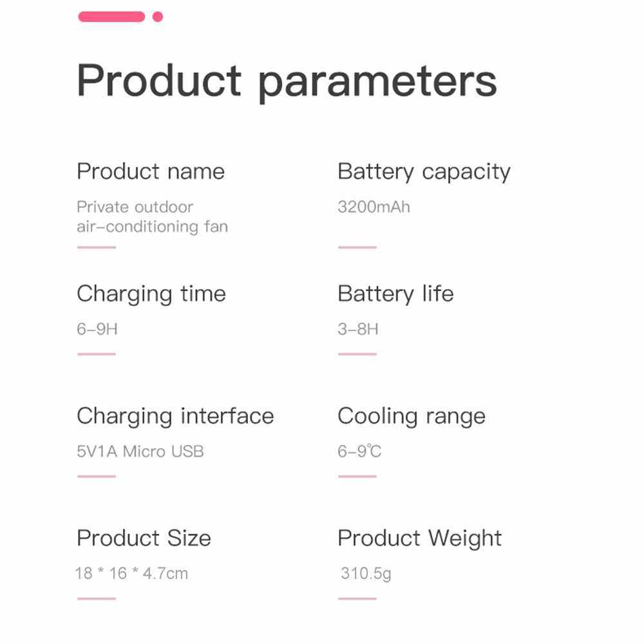Select the "5V1A Micro USB" text
This screenshot has height=644, width=644.
pos(140,451)
